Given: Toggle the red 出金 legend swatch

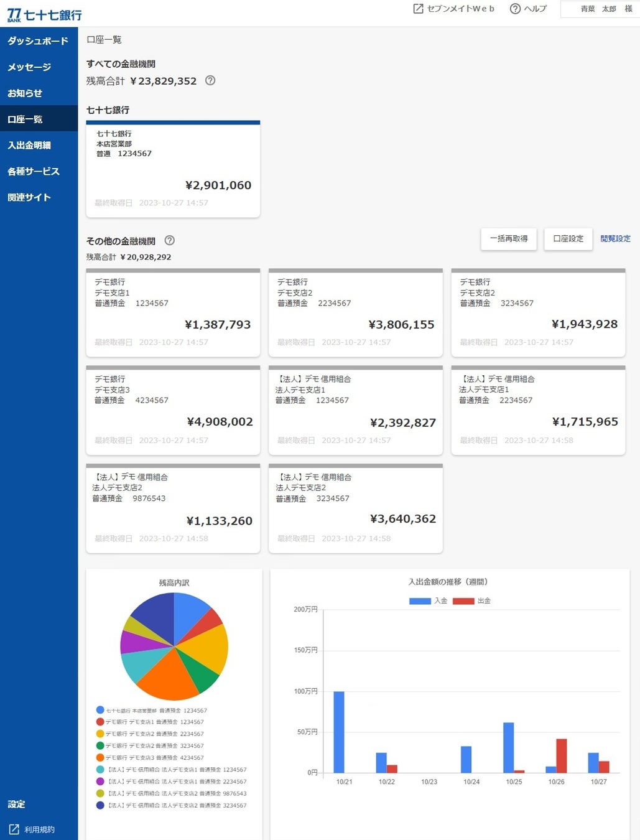Looking at the screenshot, I should point(463,601).
